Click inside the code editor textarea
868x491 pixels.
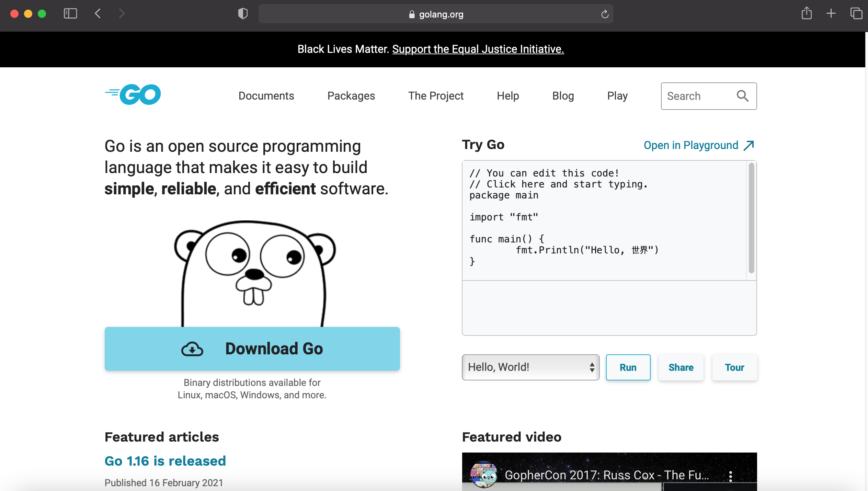(x=604, y=220)
